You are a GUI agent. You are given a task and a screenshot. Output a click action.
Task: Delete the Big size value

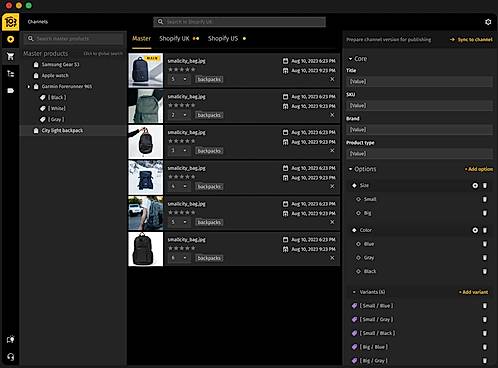(x=485, y=213)
